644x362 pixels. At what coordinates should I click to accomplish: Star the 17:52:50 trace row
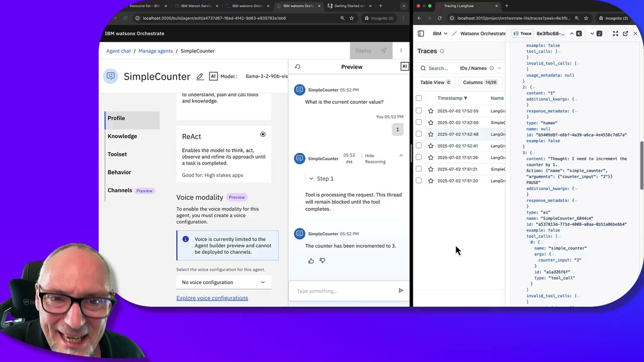(431, 123)
